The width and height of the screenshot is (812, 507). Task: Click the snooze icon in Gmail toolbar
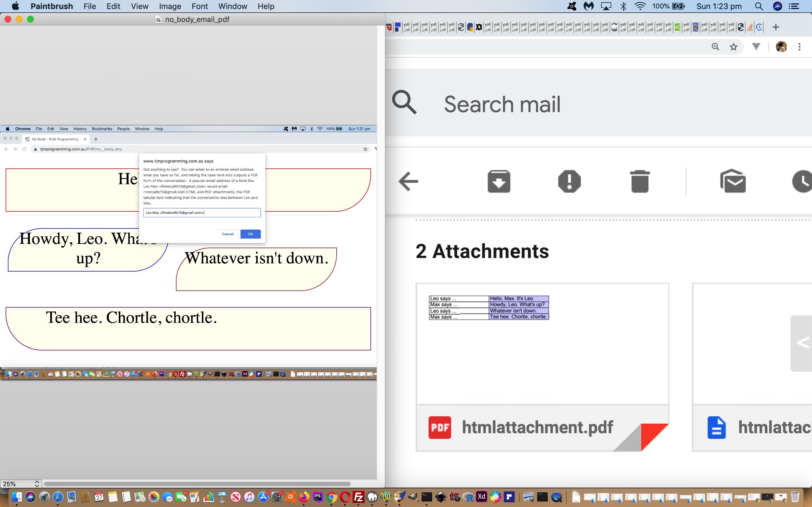point(802,181)
